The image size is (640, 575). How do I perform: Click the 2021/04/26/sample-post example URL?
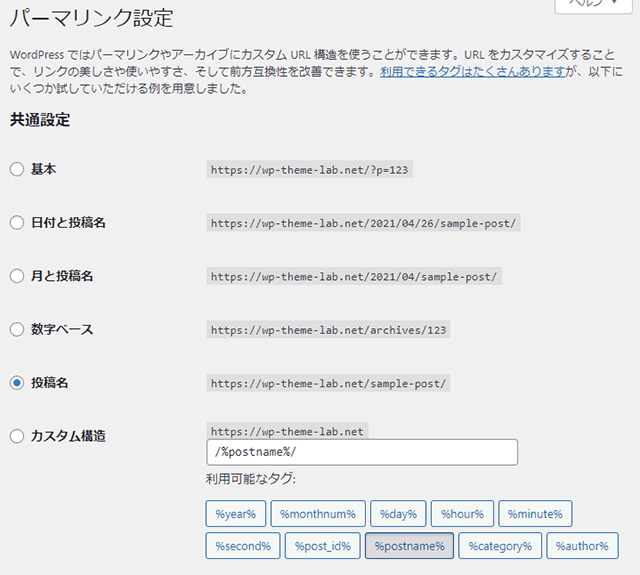coord(363,223)
